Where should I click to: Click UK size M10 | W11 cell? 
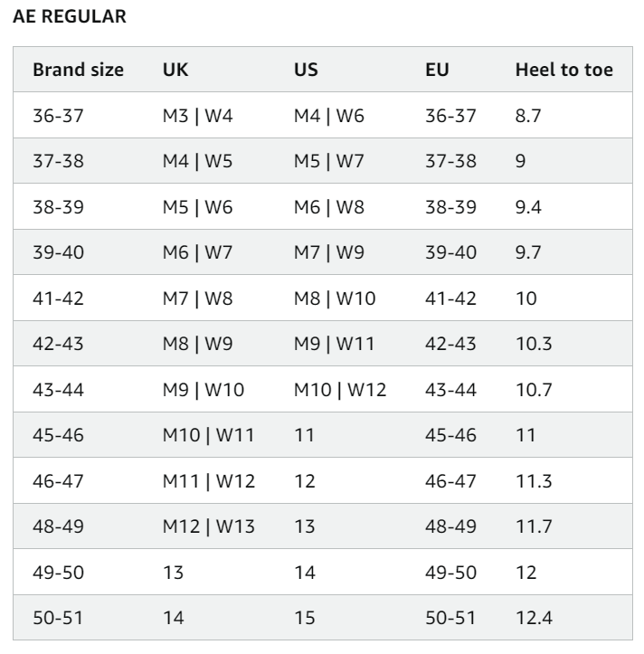click(x=208, y=435)
